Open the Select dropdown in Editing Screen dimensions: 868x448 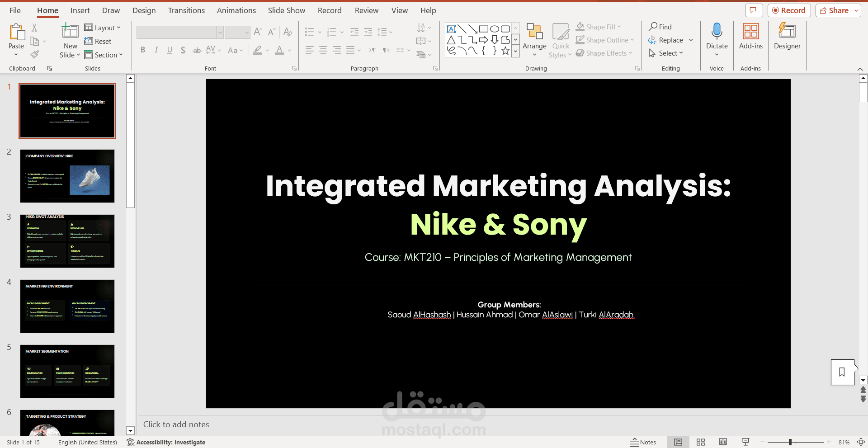[666, 53]
